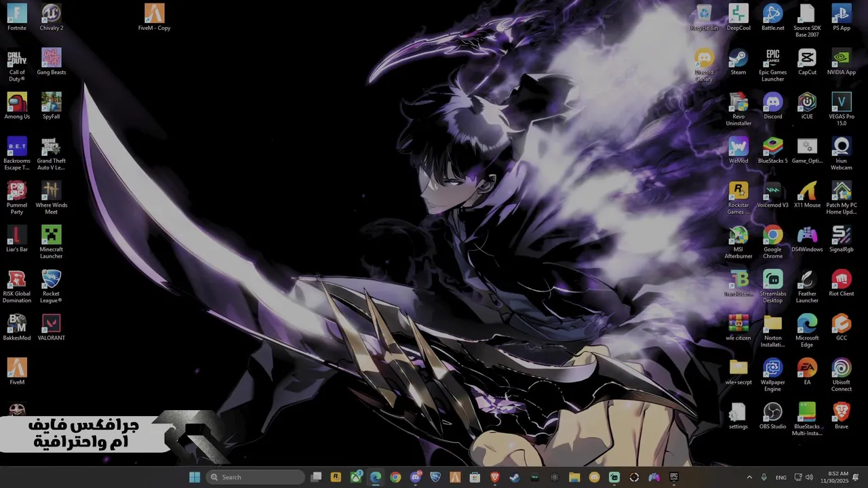Screen dimensions: 868x488
Task: Open the BakkesMod desktop shortcut
Action: click(x=17, y=327)
